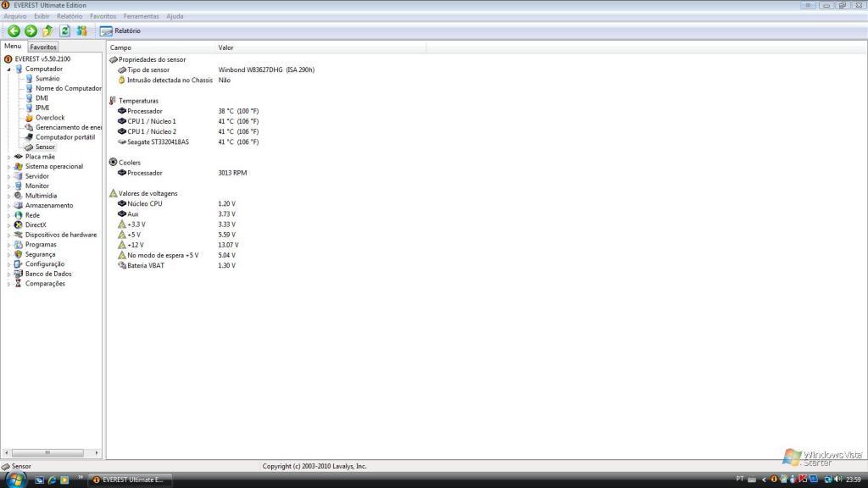Image resolution: width=868 pixels, height=488 pixels.
Task: Click the Configuração icon in the tree
Action: (19, 264)
